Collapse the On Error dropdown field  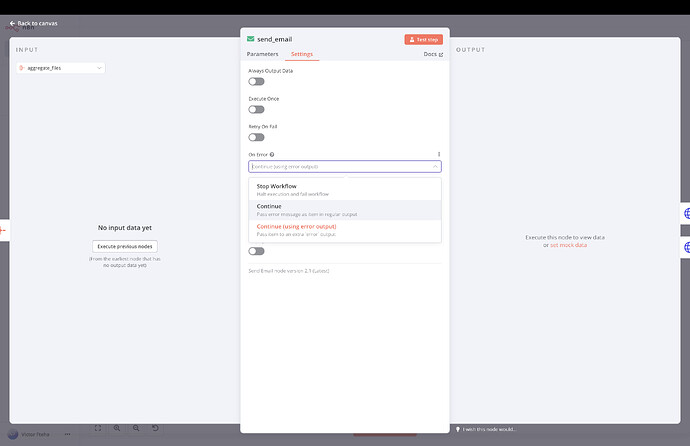pos(345,167)
